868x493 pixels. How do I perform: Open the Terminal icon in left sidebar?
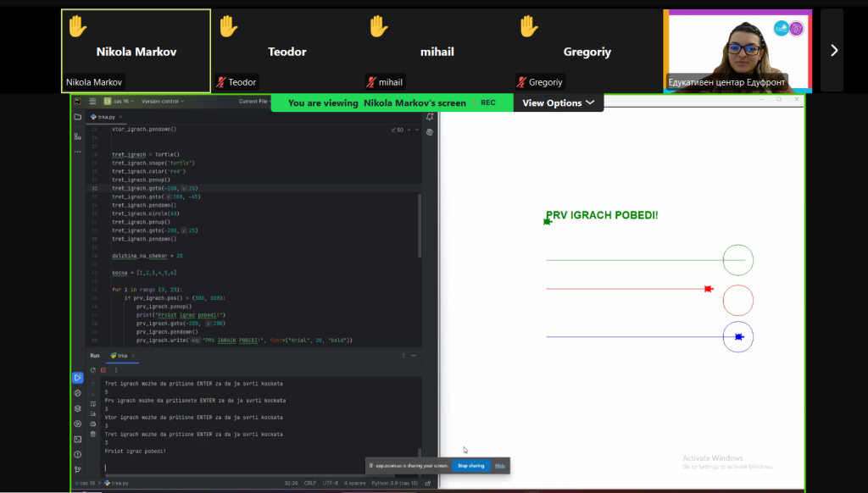[78, 437]
